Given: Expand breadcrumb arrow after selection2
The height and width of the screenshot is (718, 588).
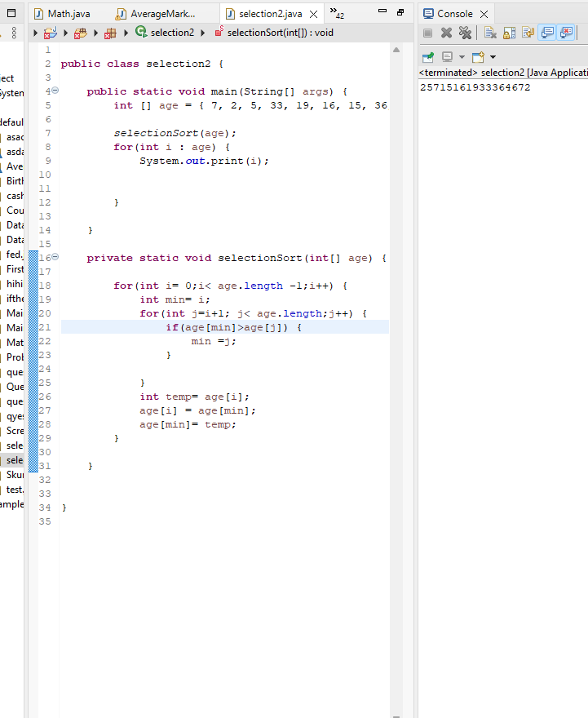Looking at the screenshot, I should [x=203, y=33].
